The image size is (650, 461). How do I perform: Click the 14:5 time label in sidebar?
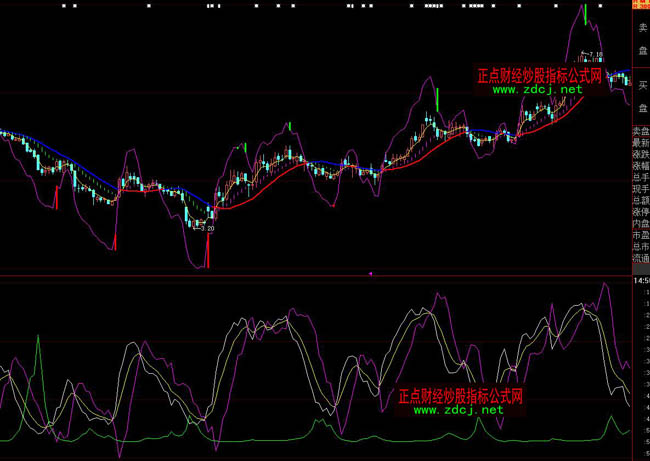(640, 282)
